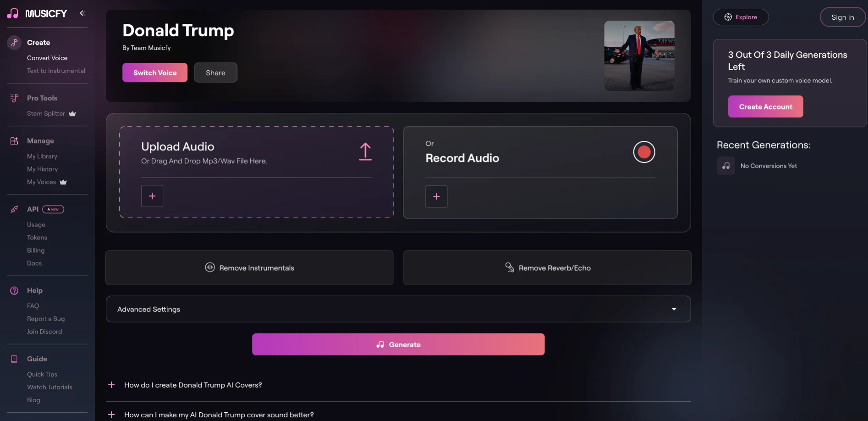This screenshot has height=421, width=868.
Task: Open My Library in sidebar
Action: [x=42, y=156]
